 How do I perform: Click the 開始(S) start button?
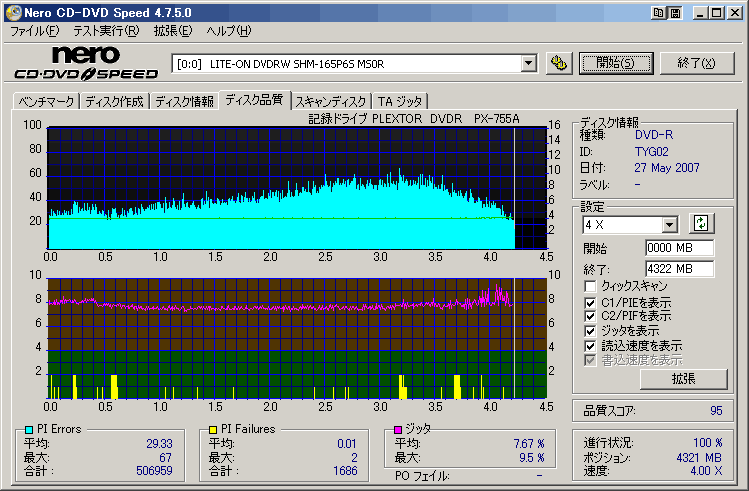(x=615, y=63)
